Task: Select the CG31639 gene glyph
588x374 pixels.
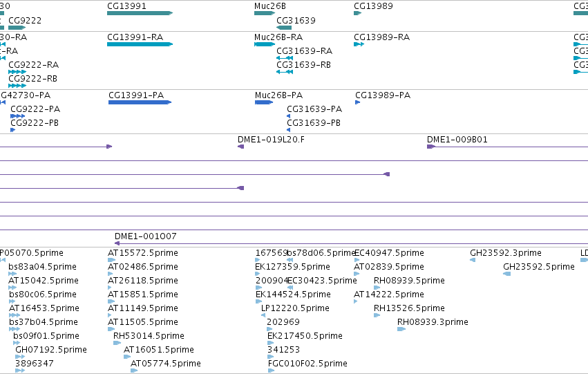Action: 284,28
